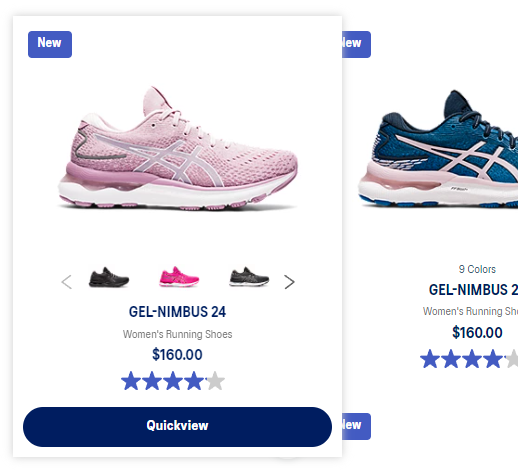Click the star rating under $160.00 in first card

point(173,381)
